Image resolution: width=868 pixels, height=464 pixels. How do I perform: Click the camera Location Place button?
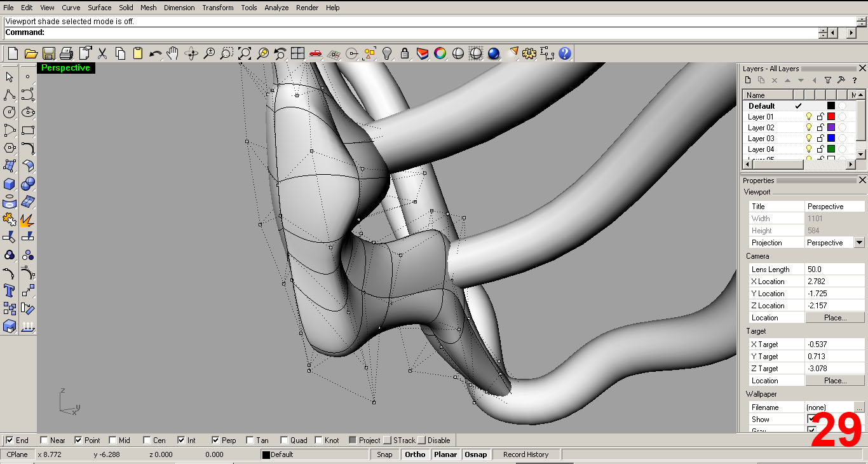835,318
